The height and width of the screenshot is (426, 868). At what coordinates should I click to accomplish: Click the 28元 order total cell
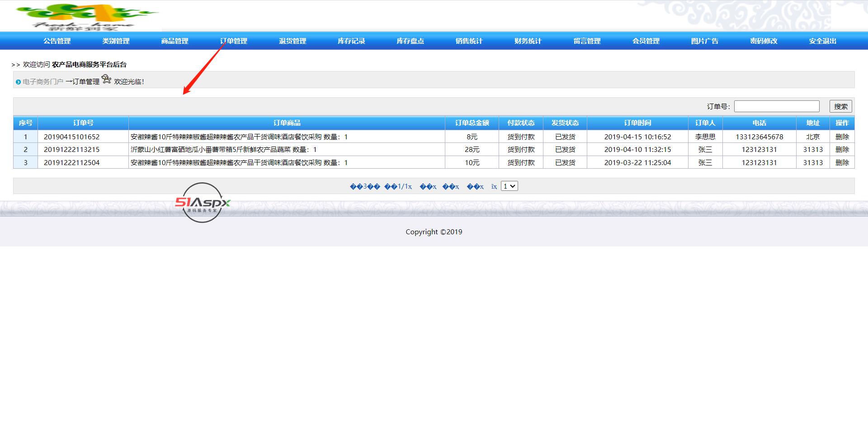tap(472, 149)
